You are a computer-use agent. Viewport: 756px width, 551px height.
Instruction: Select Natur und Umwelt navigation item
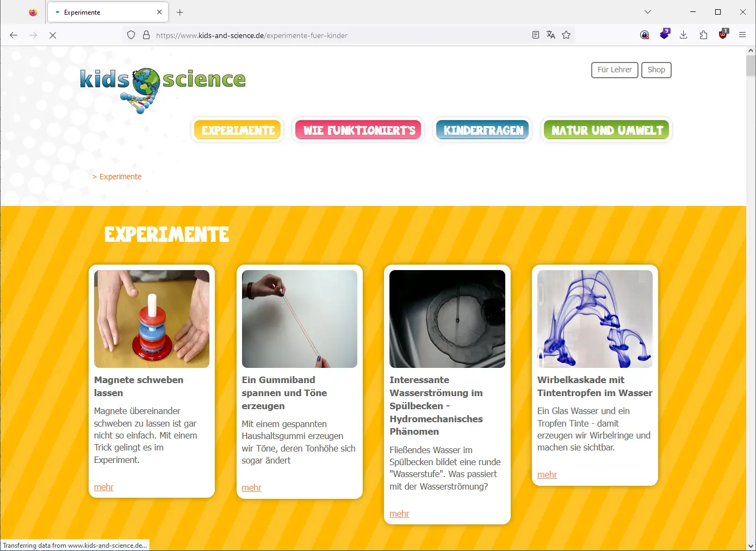(606, 130)
